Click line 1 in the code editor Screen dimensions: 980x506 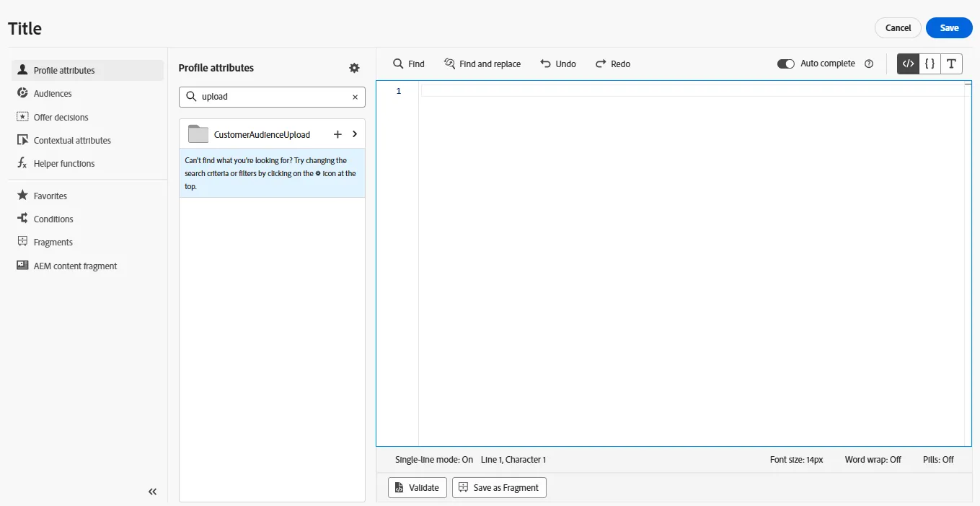point(692,91)
